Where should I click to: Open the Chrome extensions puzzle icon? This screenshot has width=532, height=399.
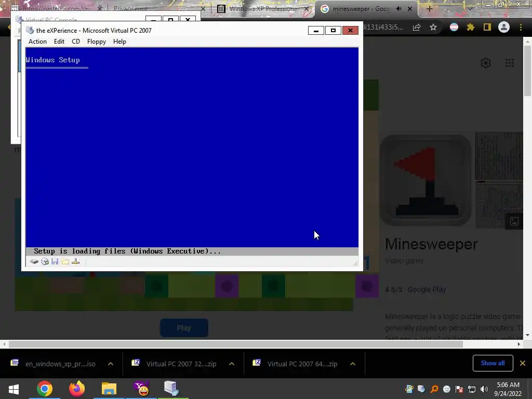[471, 27]
